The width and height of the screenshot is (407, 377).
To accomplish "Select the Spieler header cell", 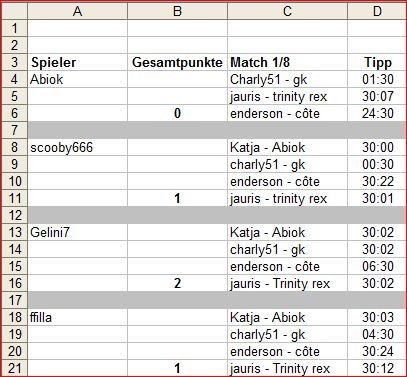I will [x=77, y=62].
